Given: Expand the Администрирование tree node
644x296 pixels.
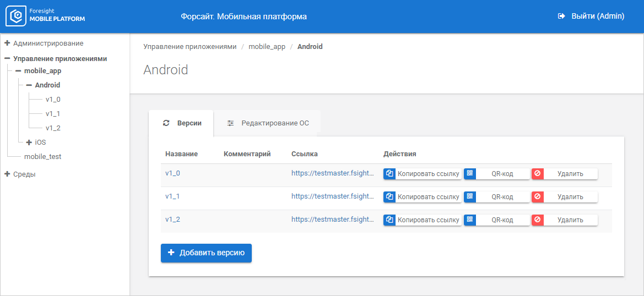Looking at the screenshot, I should point(7,43).
